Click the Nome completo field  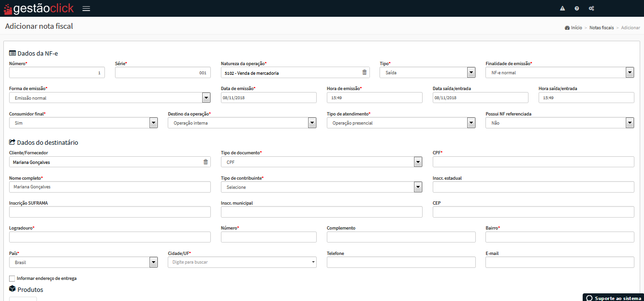pos(110,187)
